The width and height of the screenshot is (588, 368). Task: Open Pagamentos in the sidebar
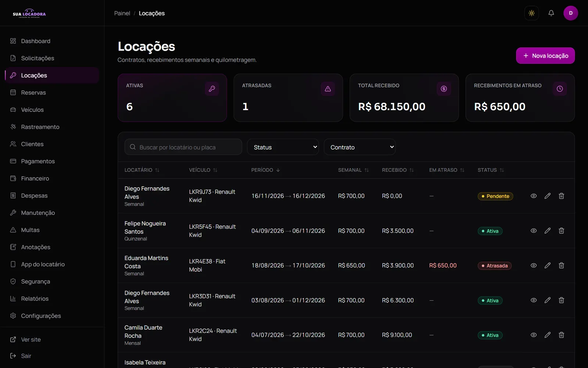(x=52, y=161)
